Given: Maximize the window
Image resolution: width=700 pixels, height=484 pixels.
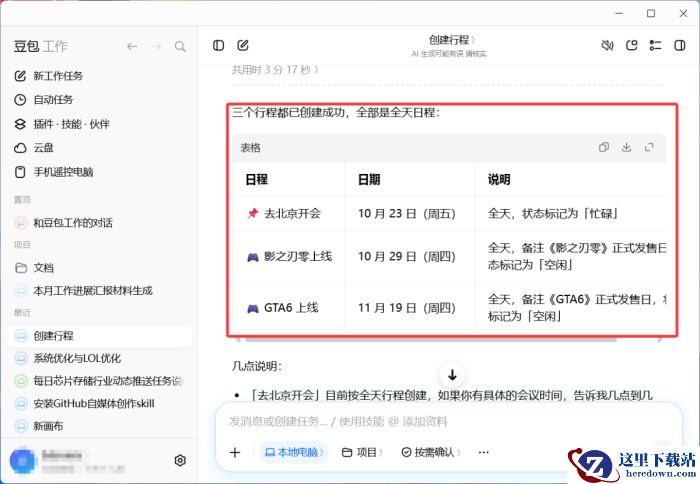Looking at the screenshot, I should (x=651, y=13).
